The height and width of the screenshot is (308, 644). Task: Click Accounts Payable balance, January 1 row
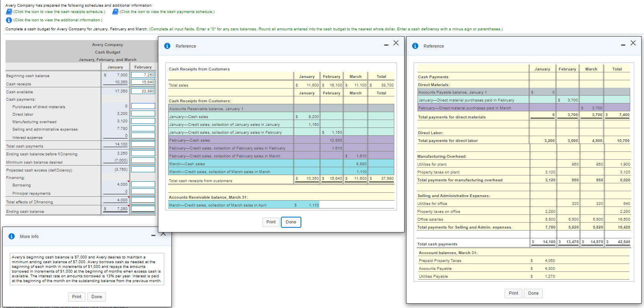click(x=524, y=92)
